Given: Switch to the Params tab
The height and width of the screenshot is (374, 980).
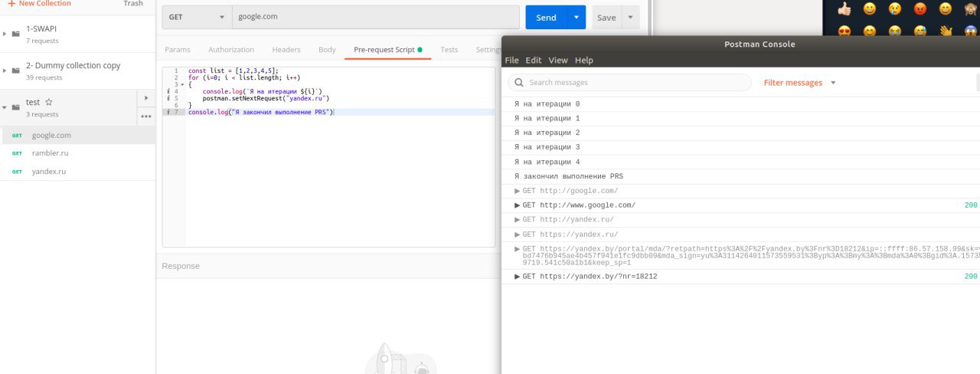Looking at the screenshot, I should tap(178, 50).
